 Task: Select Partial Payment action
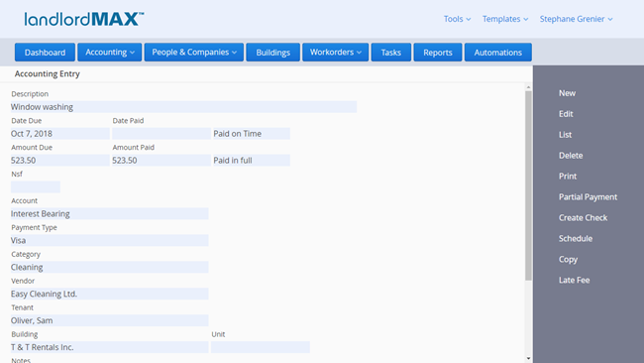[x=588, y=197]
